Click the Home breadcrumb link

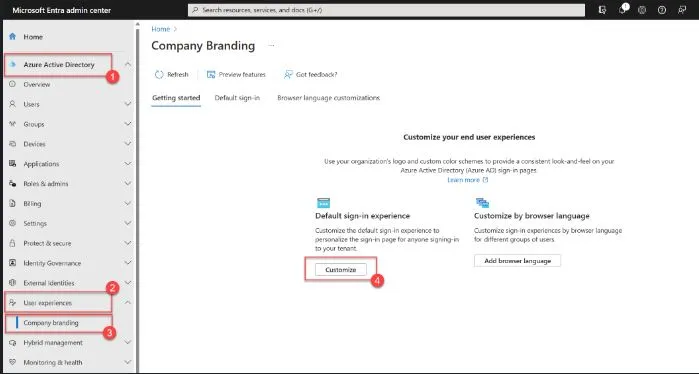[160, 29]
